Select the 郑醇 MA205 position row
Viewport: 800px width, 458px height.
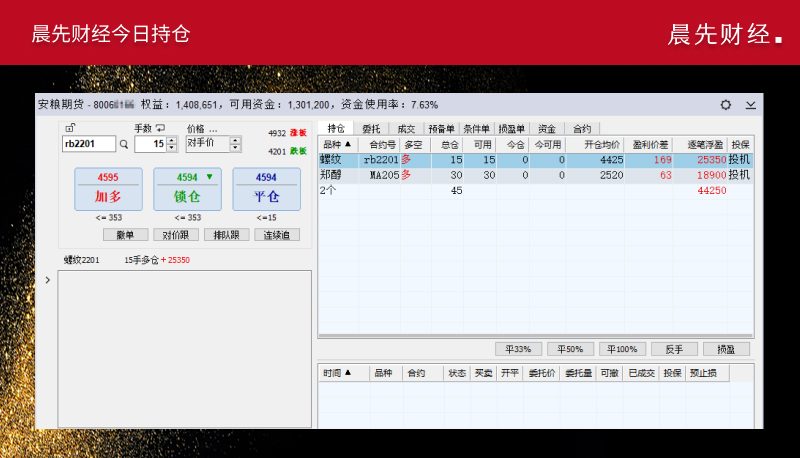click(500, 175)
